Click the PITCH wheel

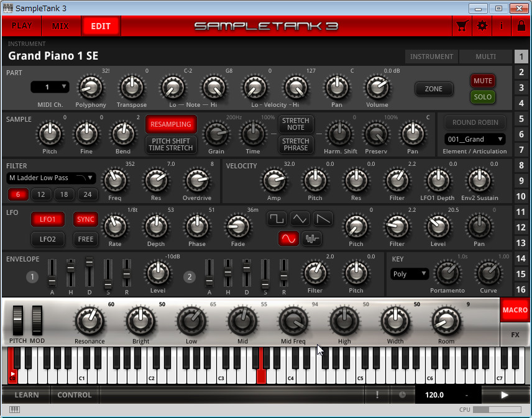17,320
